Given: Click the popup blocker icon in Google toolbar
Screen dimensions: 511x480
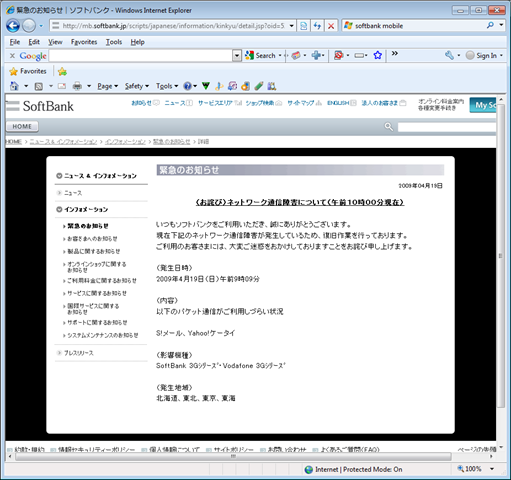Looking at the screenshot, I should coord(338,55).
